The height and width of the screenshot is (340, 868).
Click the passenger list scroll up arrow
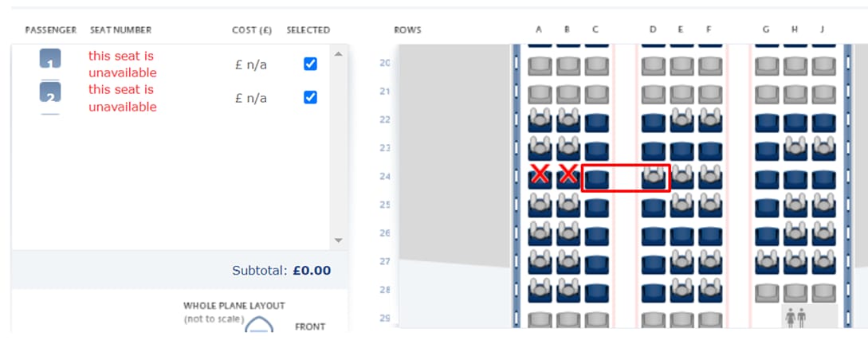pos(339,54)
